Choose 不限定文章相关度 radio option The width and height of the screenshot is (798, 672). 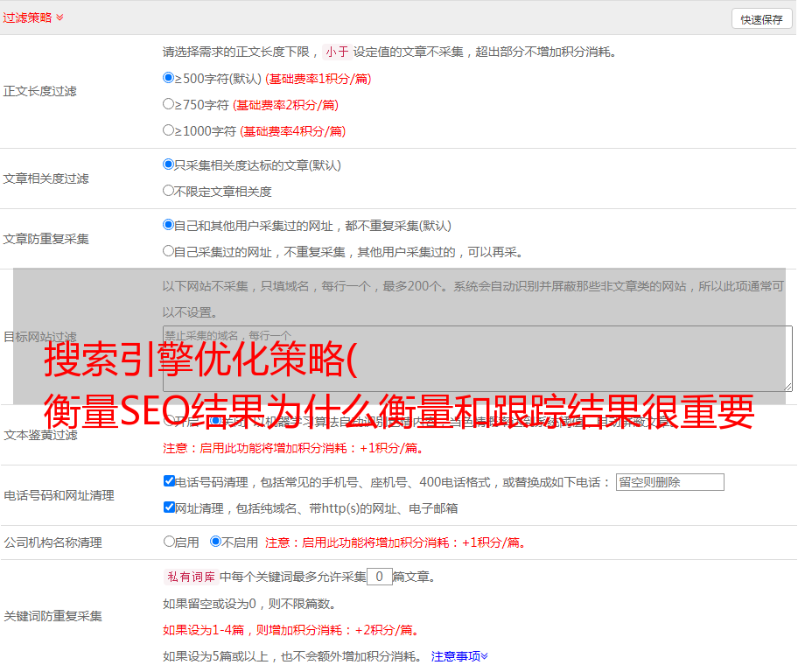tap(169, 191)
